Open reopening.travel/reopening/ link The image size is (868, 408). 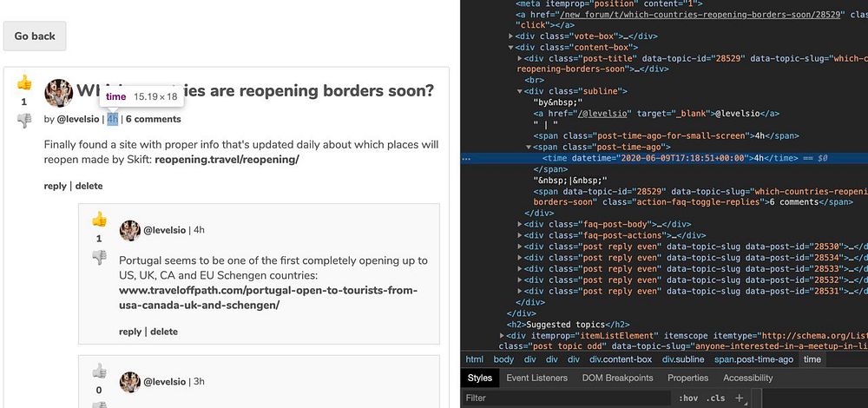click(227, 160)
